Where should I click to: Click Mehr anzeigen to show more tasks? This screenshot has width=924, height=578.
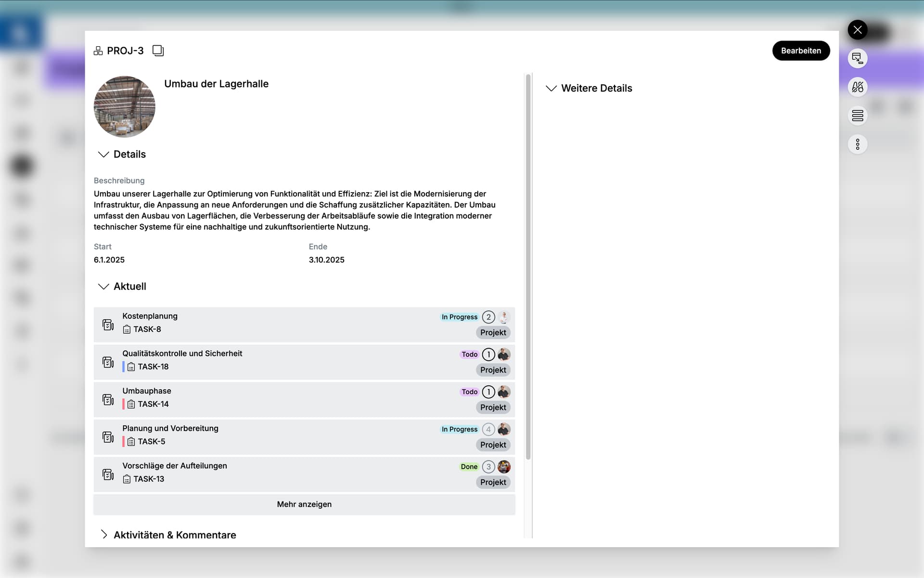304,504
